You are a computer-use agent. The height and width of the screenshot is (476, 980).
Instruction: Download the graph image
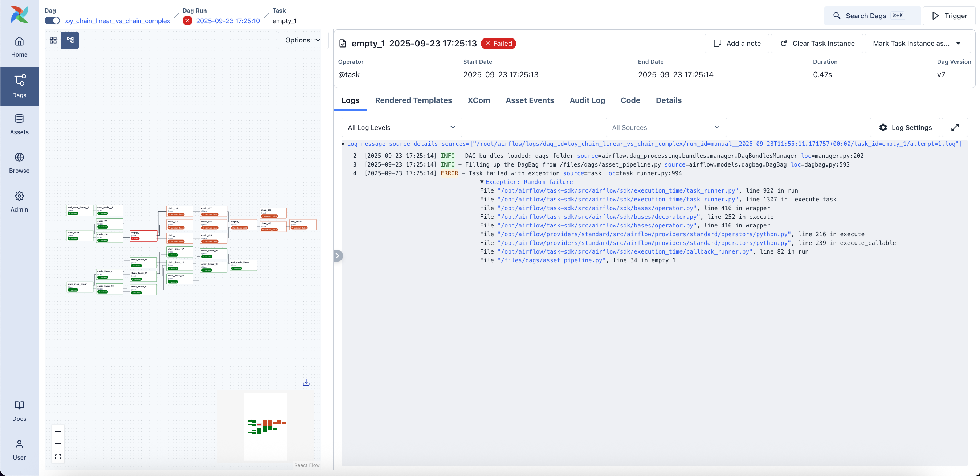(306, 382)
